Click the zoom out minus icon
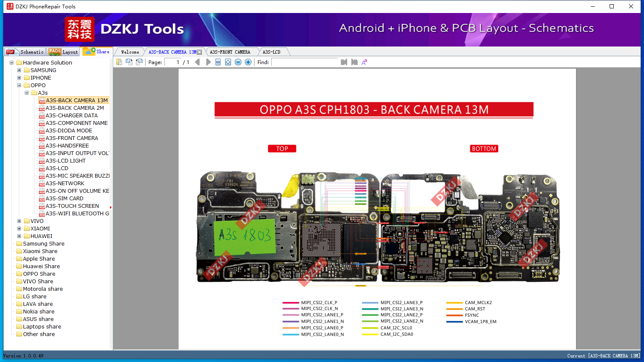 238,62
